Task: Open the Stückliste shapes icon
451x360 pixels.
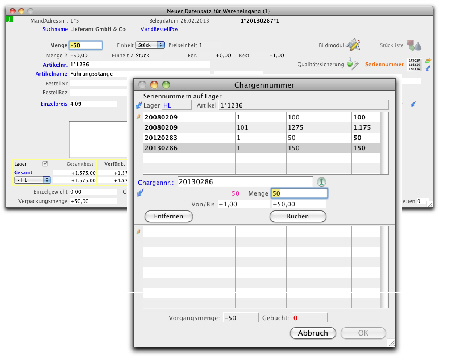Action: coord(414,45)
